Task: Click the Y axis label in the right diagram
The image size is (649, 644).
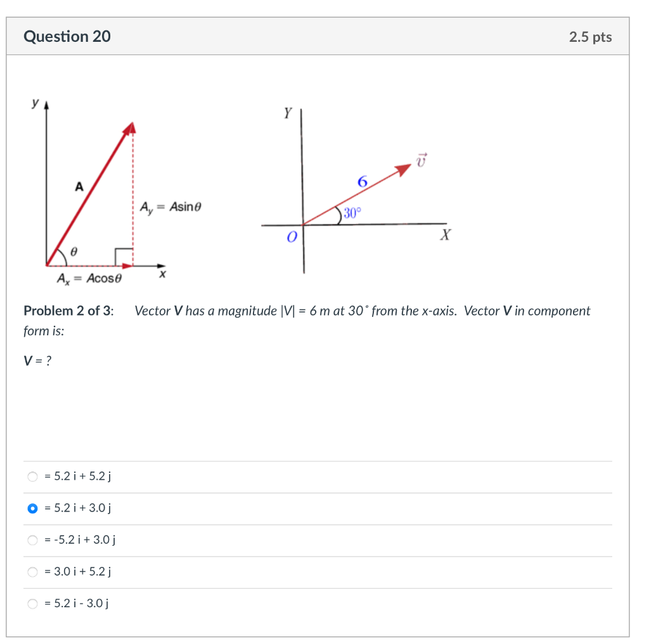Action: click(288, 113)
